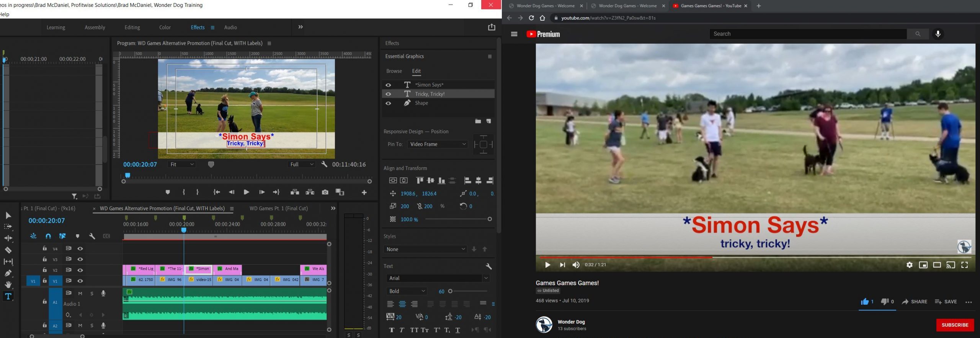Click Align Center Horizontally in Align and Transform
The width and height of the screenshot is (980, 338).
pyautogui.click(x=404, y=180)
